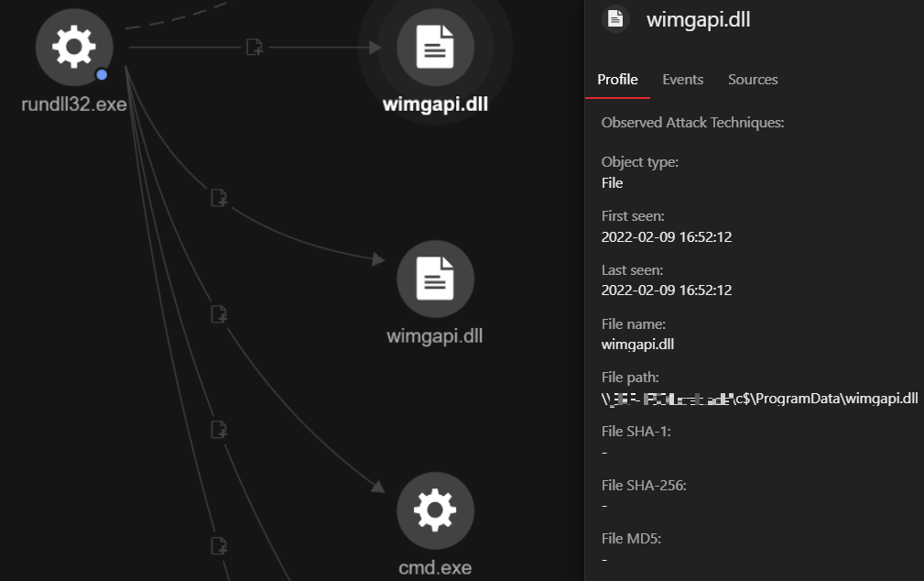
Task: Select the unhighlighted lower wimgapi.dll file node
Action: 435,279
